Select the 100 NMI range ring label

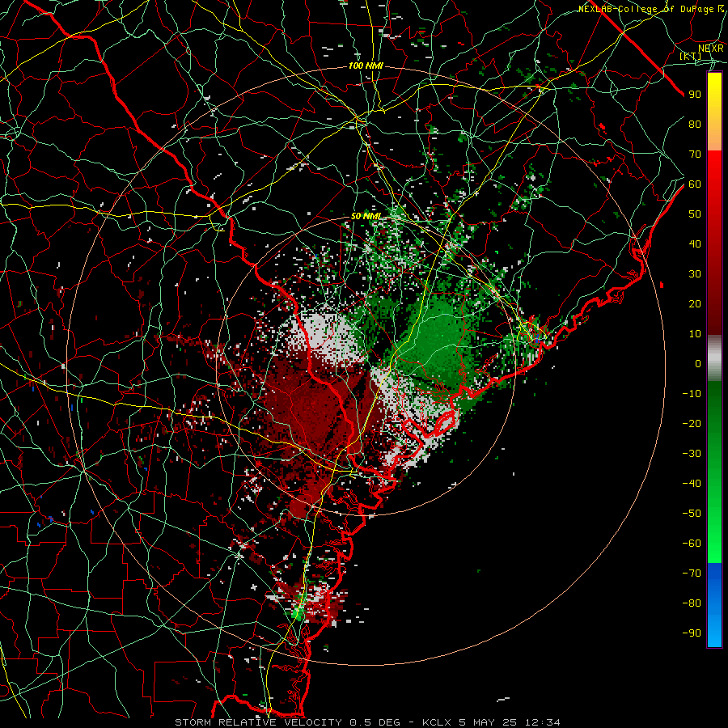tap(366, 66)
